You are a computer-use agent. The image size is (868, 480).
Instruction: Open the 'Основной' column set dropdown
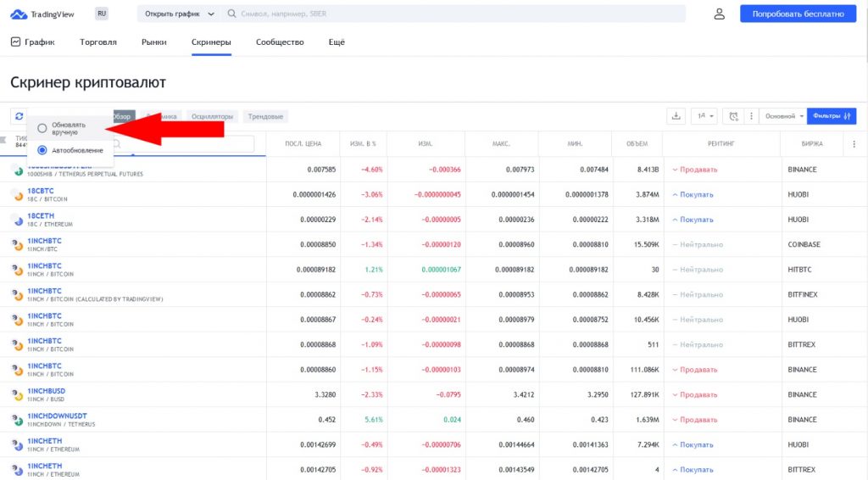(784, 116)
